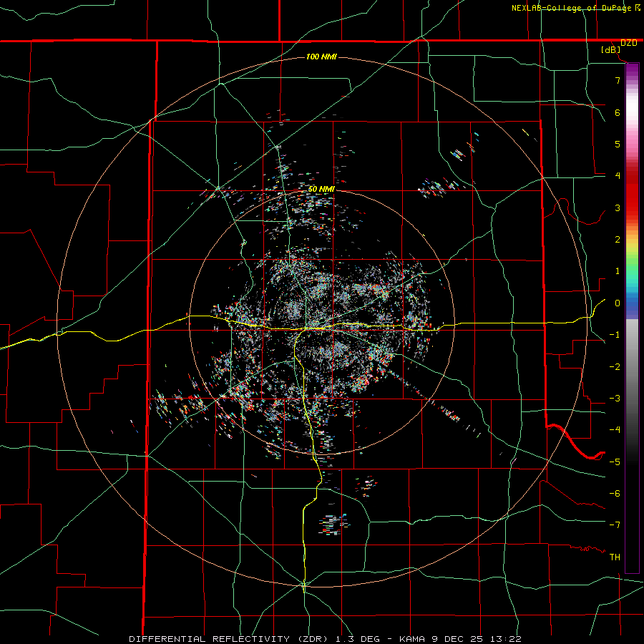Image resolution: width=644 pixels, height=644 pixels.
Task: Click the '7' value on the color scale
Action: (x=618, y=80)
